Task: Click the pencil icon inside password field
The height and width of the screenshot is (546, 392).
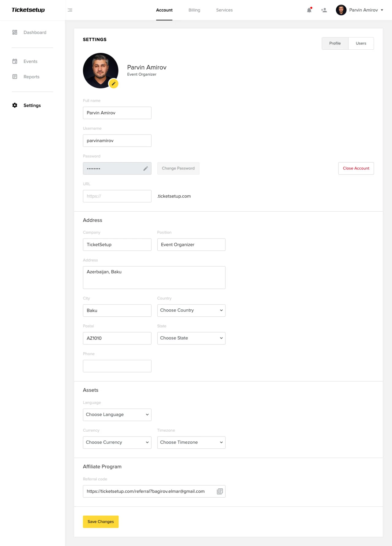Action: tap(145, 168)
